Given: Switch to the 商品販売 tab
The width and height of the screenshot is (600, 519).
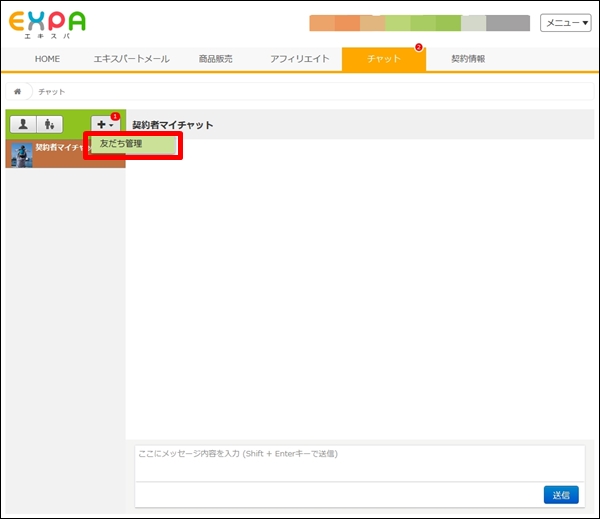Looking at the screenshot, I should 215,59.
